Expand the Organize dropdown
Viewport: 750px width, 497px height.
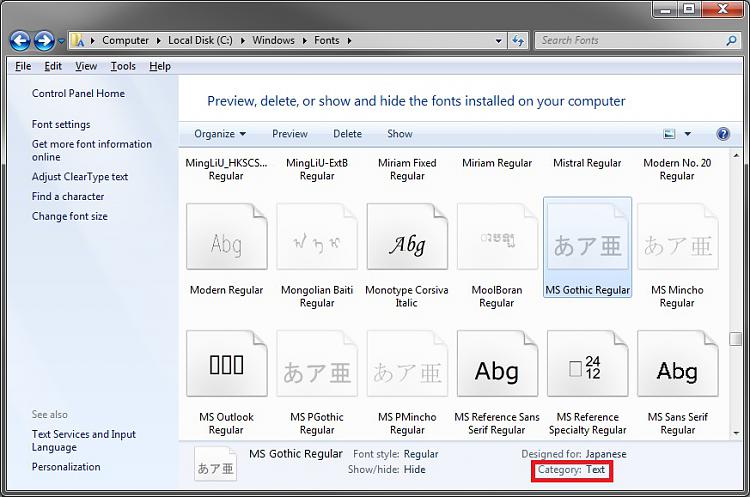(x=220, y=134)
